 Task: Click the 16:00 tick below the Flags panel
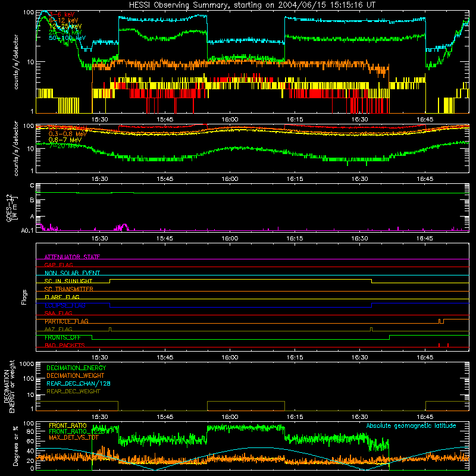click(x=230, y=358)
